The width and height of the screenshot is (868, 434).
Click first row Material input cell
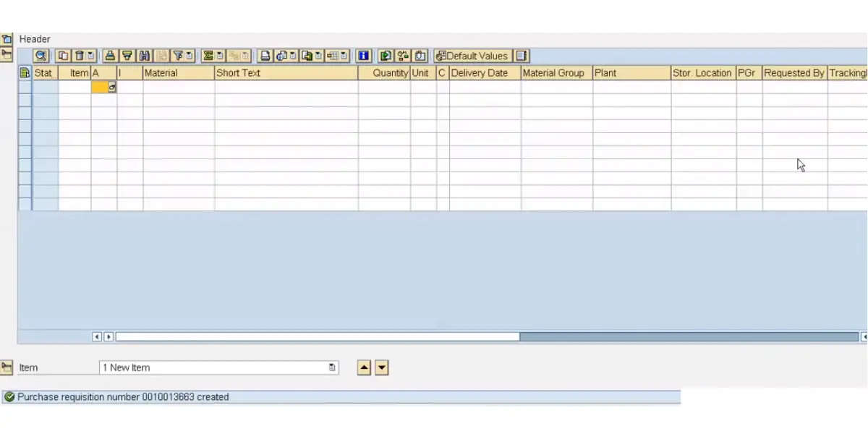179,87
